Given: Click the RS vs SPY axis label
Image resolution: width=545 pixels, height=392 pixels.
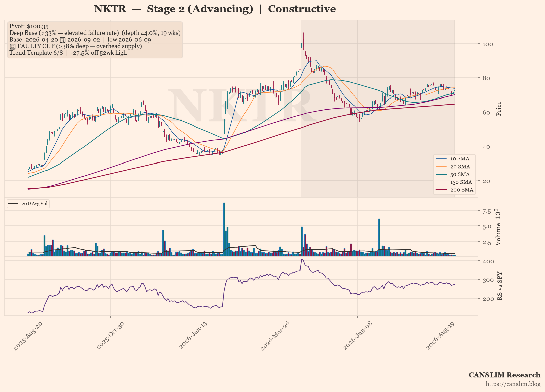Looking at the screenshot, I should pos(499,286).
